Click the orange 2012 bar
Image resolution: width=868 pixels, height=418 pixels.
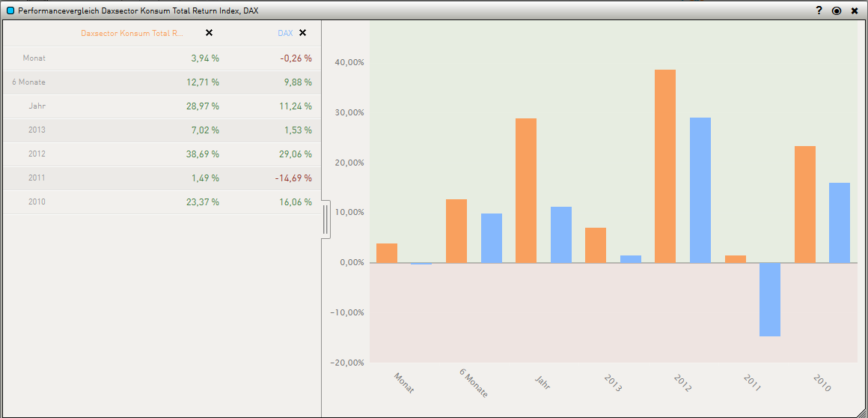pyautogui.click(x=665, y=166)
